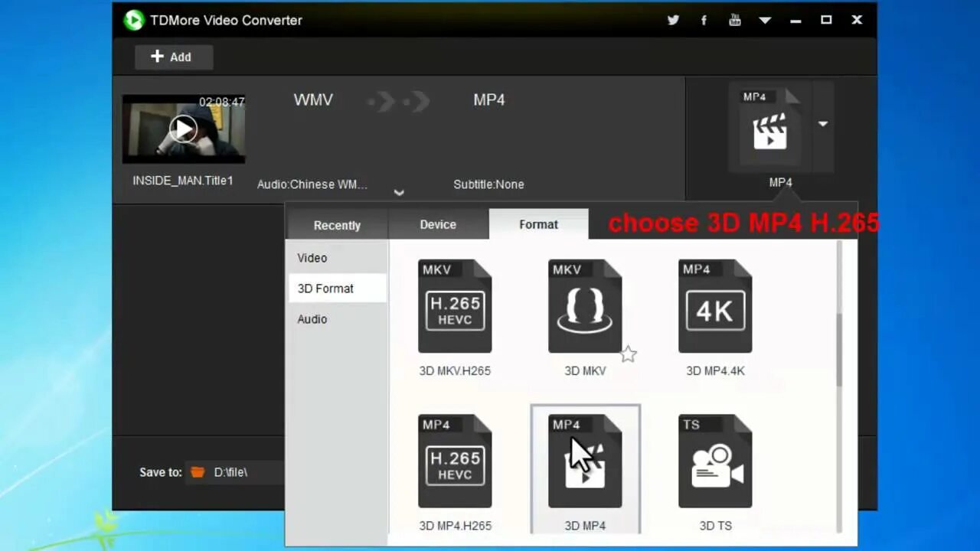The width and height of the screenshot is (980, 551).
Task: Choose the 3D MP4 format icon
Action: coord(585,461)
